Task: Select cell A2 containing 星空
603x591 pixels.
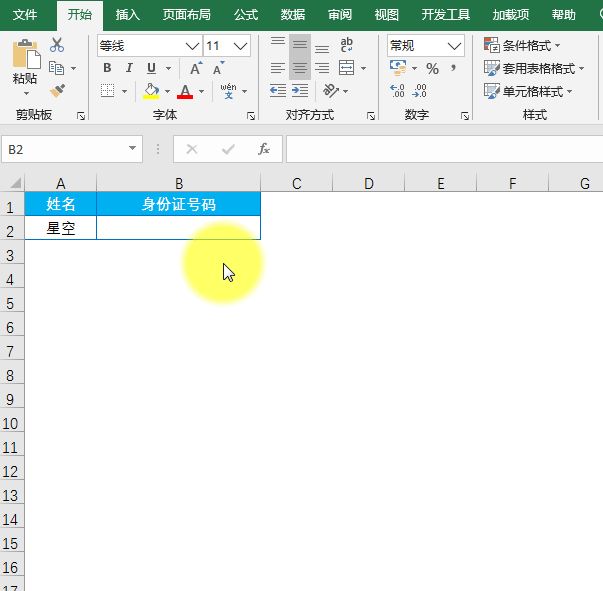Action: point(60,228)
